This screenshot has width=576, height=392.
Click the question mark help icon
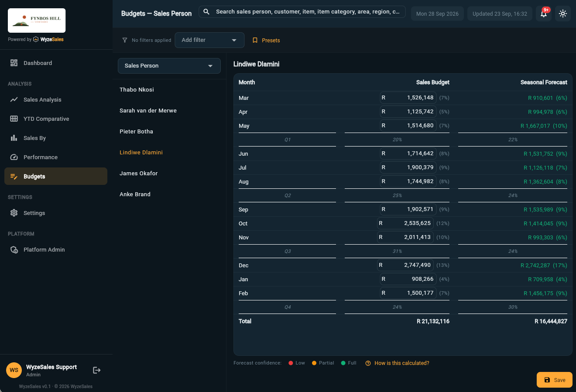[368, 363]
